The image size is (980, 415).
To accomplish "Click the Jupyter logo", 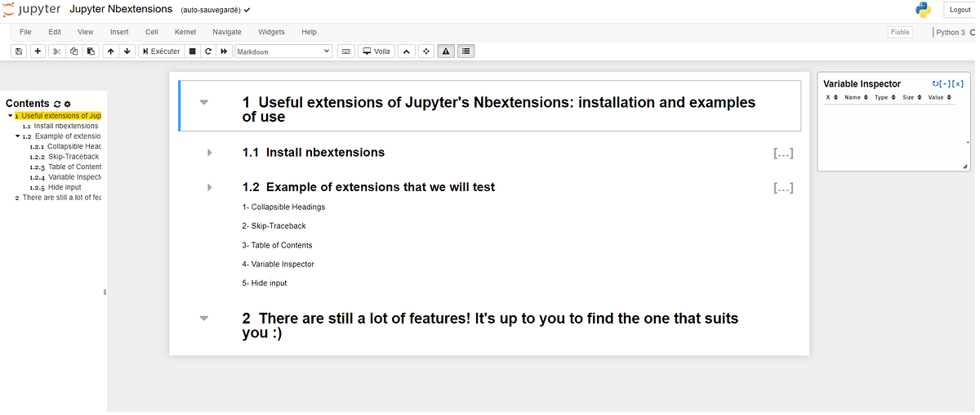I will (31, 9).
